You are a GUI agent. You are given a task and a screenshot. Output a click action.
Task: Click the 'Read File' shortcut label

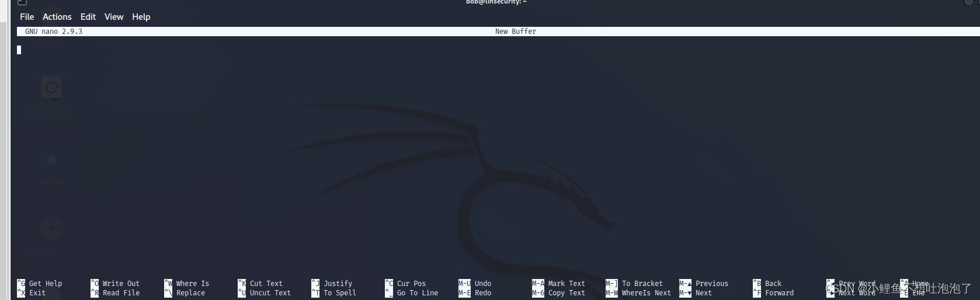(x=121, y=293)
